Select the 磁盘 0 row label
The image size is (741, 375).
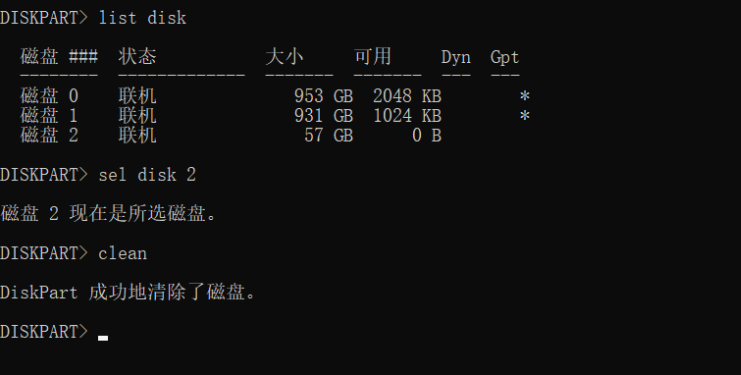(x=50, y=96)
